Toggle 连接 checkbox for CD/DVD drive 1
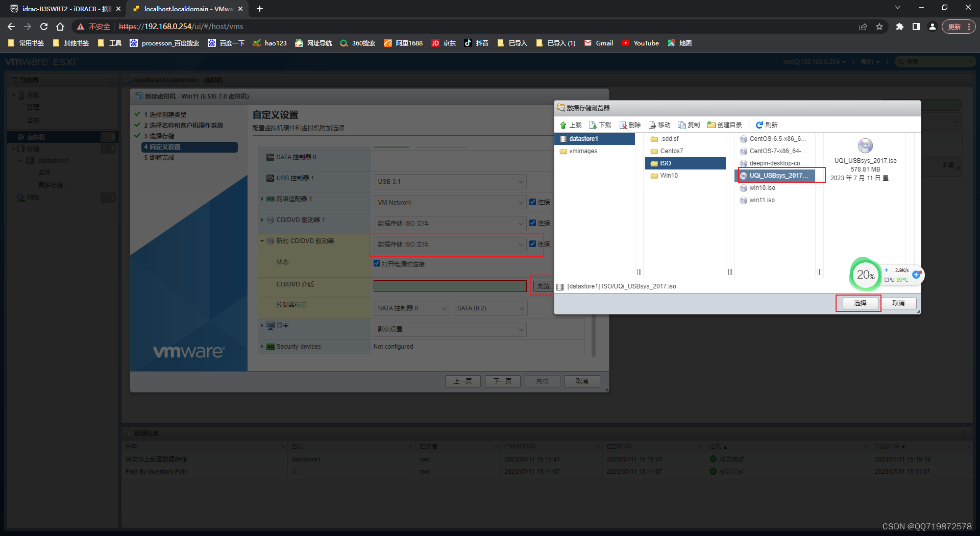Image resolution: width=980 pixels, height=536 pixels. pos(532,223)
